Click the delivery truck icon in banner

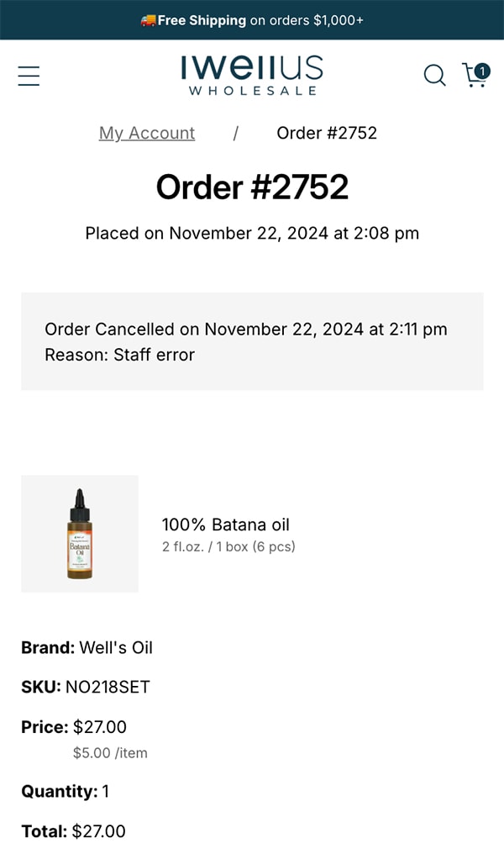(148, 20)
